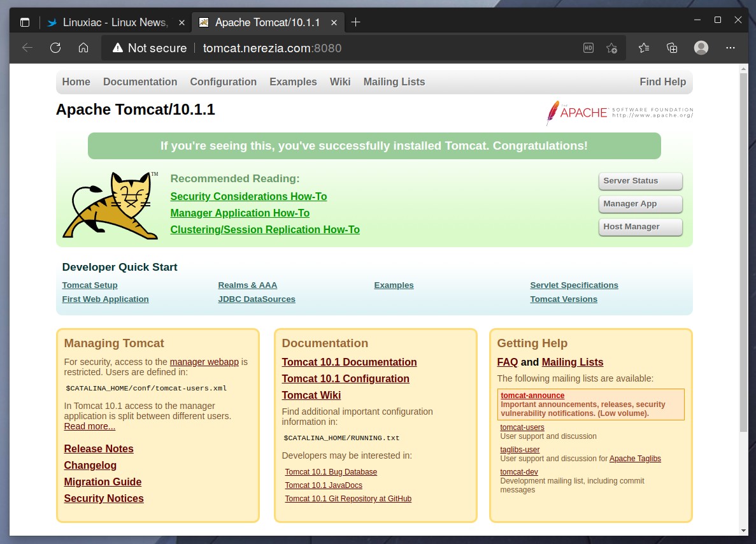Reload the Tomcat page

(55, 48)
